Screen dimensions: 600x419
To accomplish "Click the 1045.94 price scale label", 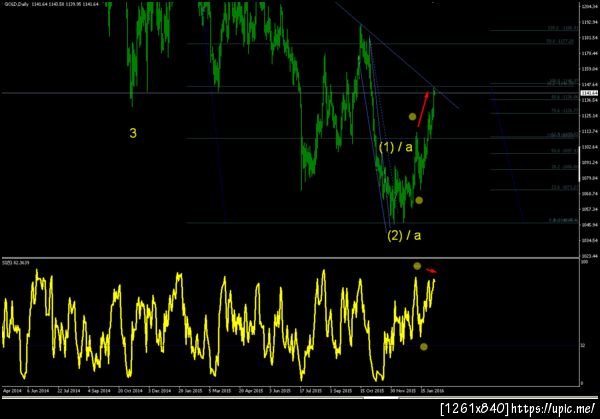I will pos(590,225).
